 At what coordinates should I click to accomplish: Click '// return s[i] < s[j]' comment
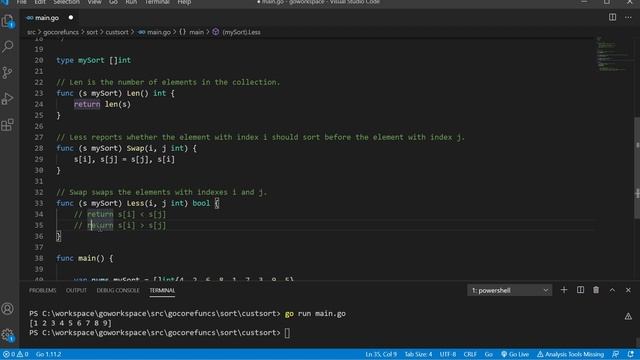pyautogui.click(x=120, y=214)
